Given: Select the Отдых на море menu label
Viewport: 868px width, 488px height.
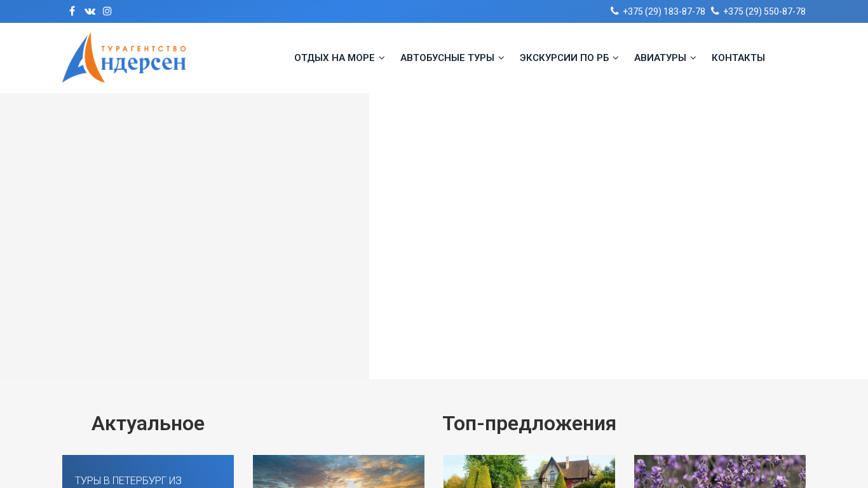Looking at the screenshot, I should pyautogui.click(x=334, y=58).
